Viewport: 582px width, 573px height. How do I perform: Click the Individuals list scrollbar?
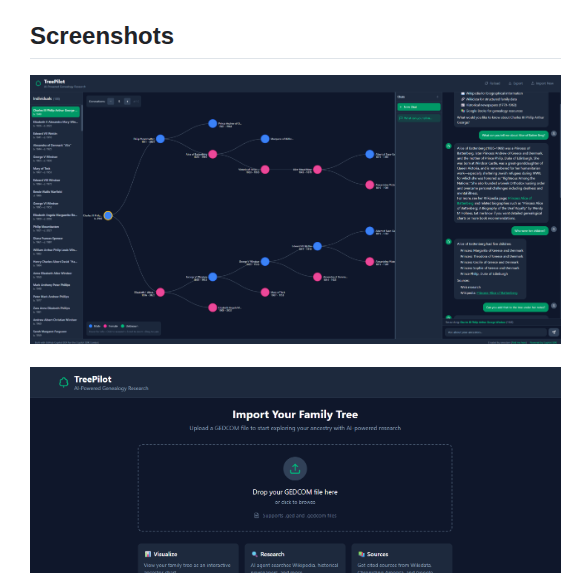click(82, 118)
